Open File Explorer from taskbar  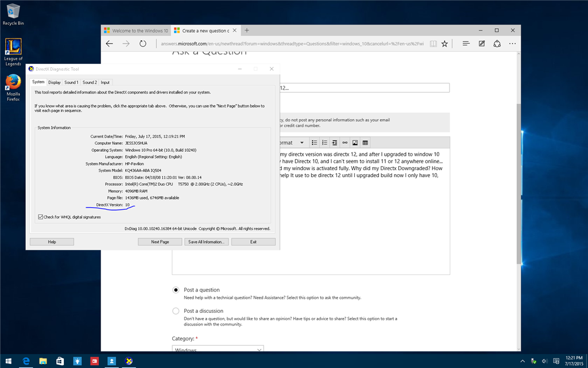(x=43, y=361)
